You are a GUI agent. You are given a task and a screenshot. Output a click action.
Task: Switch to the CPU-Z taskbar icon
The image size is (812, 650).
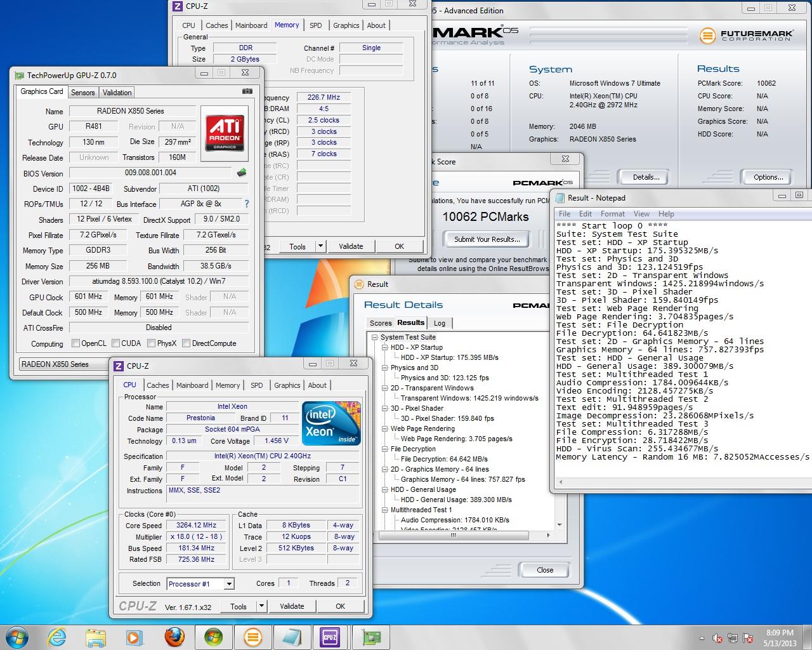point(330,637)
